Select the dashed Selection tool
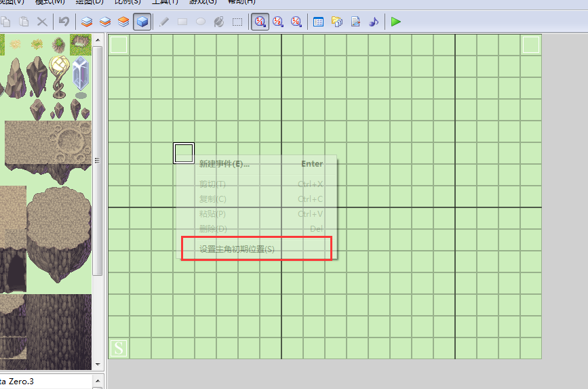Image resolution: width=588 pixels, height=389 pixels. 237,22
